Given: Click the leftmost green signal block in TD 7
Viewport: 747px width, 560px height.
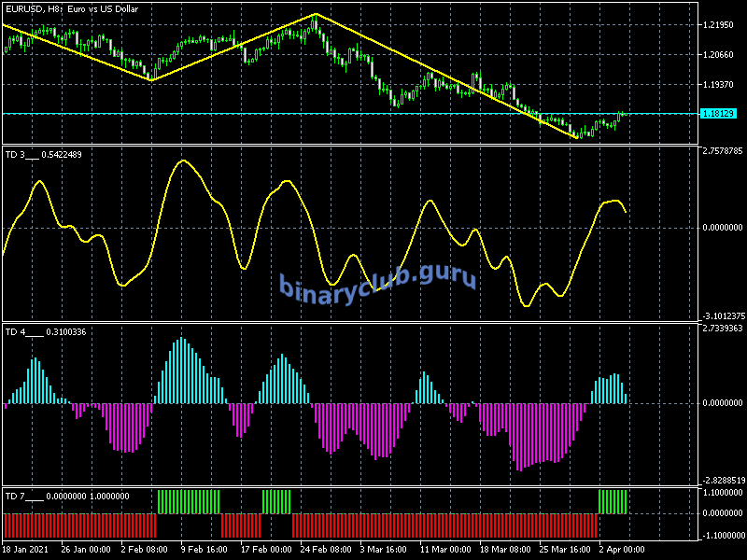Looking at the screenshot, I should [x=189, y=501].
